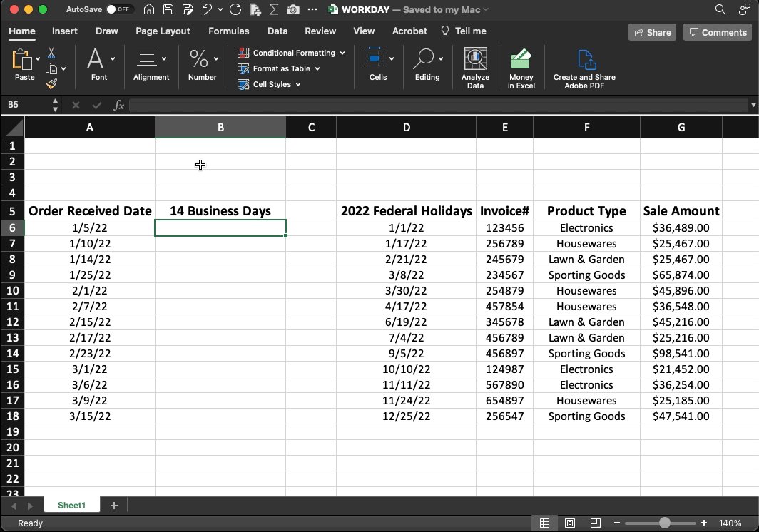Switch to Normal view icon

pyautogui.click(x=544, y=523)
